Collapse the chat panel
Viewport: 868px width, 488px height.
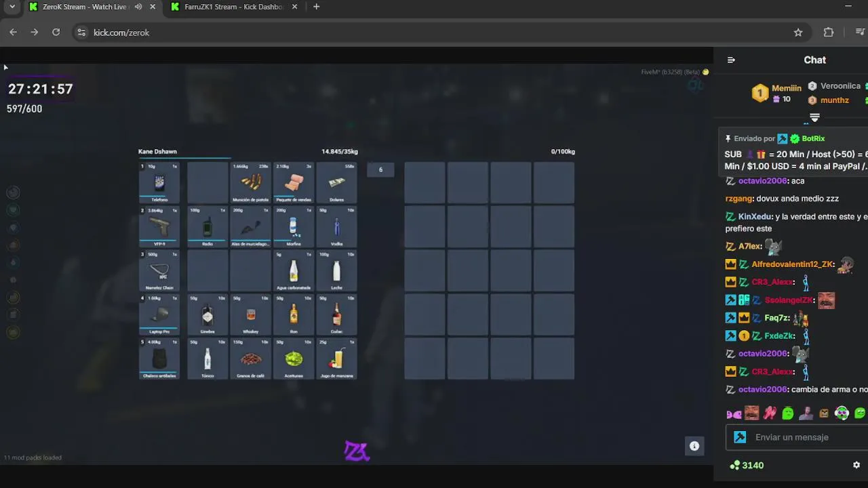731,60
